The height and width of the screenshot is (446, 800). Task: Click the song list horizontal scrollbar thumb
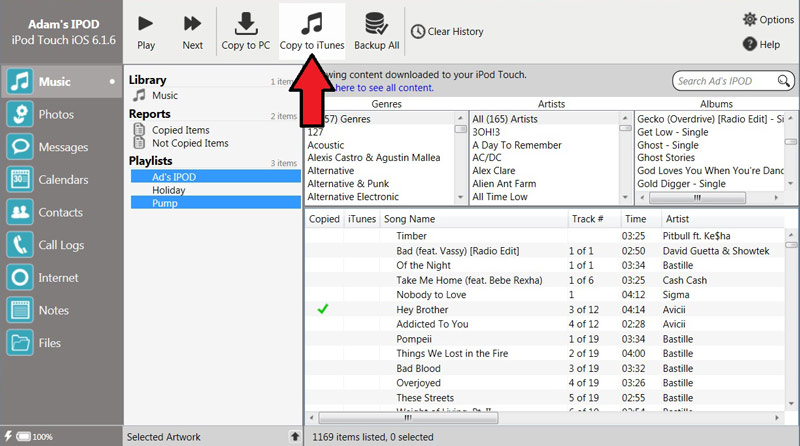(408, 418)
